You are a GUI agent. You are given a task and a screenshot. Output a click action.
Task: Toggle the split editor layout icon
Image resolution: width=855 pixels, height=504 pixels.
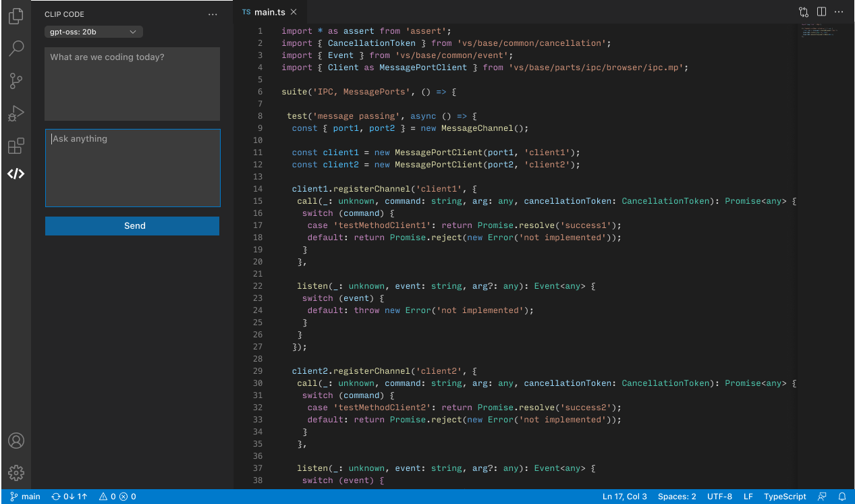(x=821, y=12)
